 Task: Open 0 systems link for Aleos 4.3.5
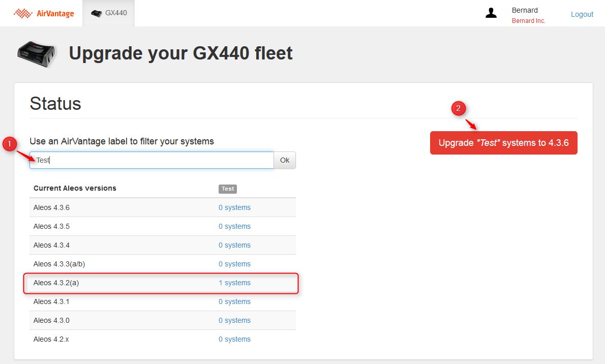(x=234, y=226)
